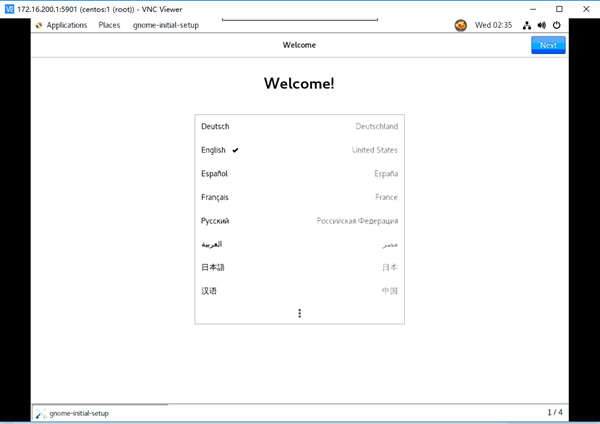600x424 pixels.
Task: Show more languages via three-dot icon
Action: point(299,313)
